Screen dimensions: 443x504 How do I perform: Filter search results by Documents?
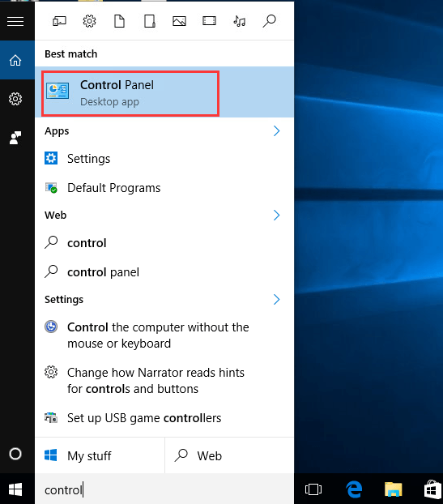coord(120,21)
